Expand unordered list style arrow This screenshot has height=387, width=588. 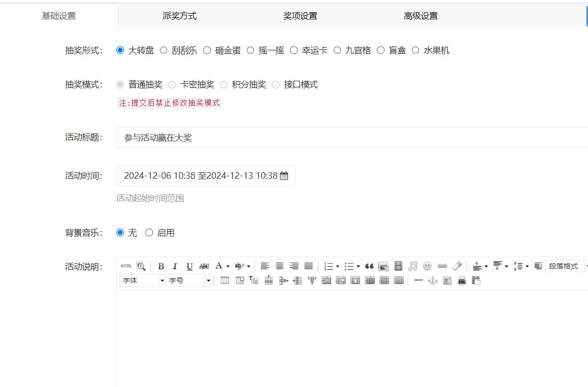pos(358,266)
